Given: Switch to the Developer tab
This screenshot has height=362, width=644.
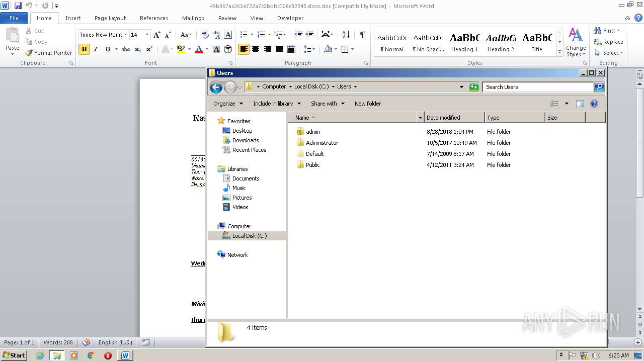Looking at the screenshot, I should click(290, 18).
